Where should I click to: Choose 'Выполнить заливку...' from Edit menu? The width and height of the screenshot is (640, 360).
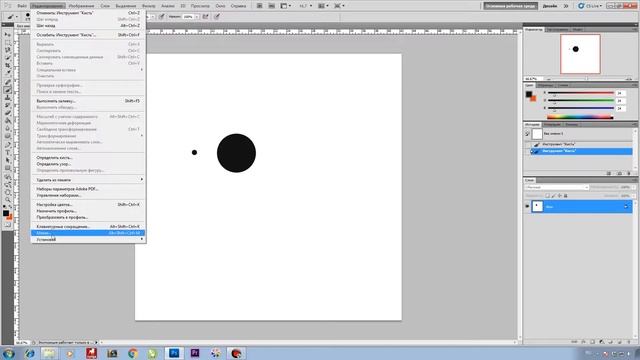(88, 101)
